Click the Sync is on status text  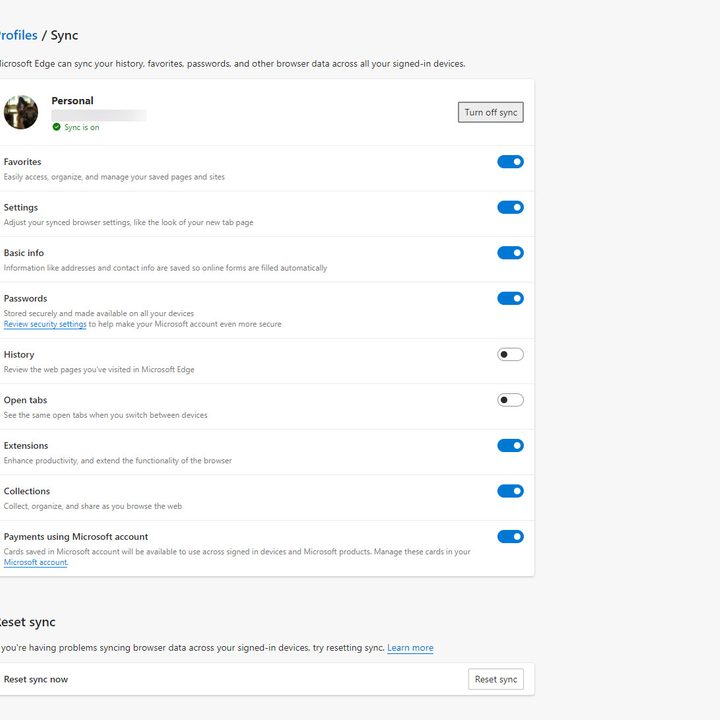click(x=82, y=127)
